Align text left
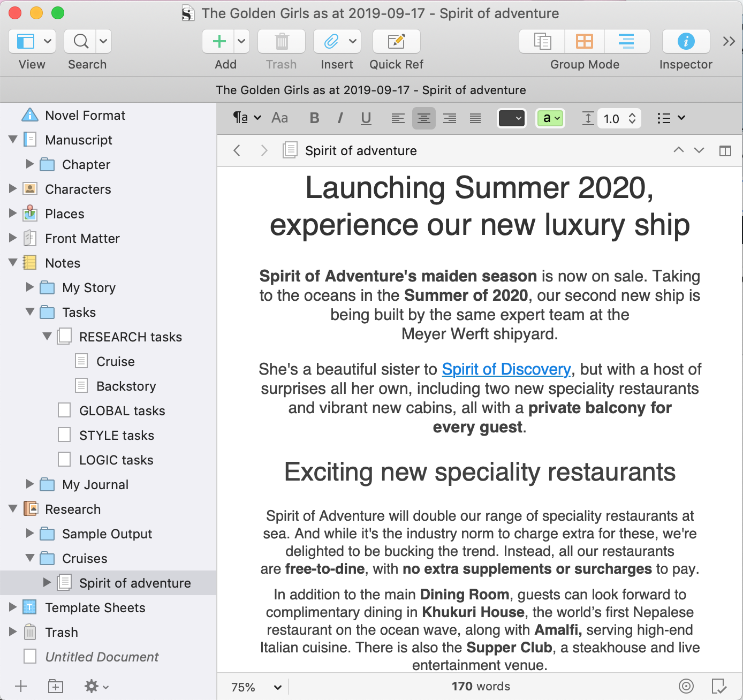743x700 pixels. (x=398, y=118)
